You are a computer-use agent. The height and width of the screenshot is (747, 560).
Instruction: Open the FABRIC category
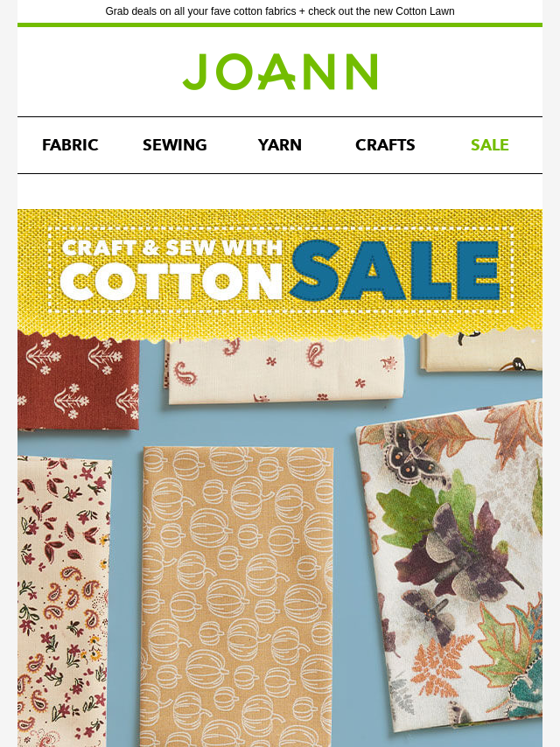click(70, 145)
